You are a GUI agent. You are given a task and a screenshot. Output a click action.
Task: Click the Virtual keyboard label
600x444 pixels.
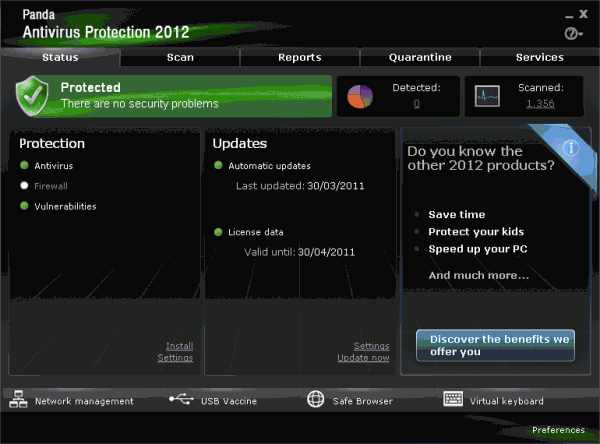pos(507,401)
